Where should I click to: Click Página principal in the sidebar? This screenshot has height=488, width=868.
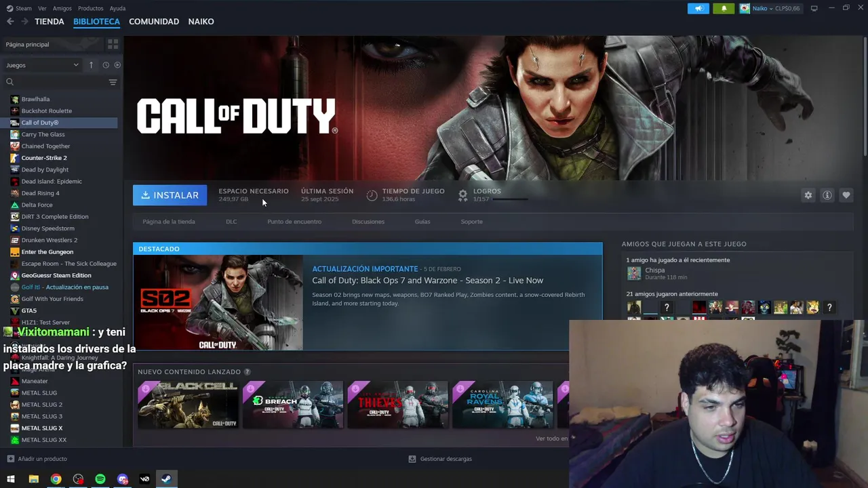coord(27,44)
